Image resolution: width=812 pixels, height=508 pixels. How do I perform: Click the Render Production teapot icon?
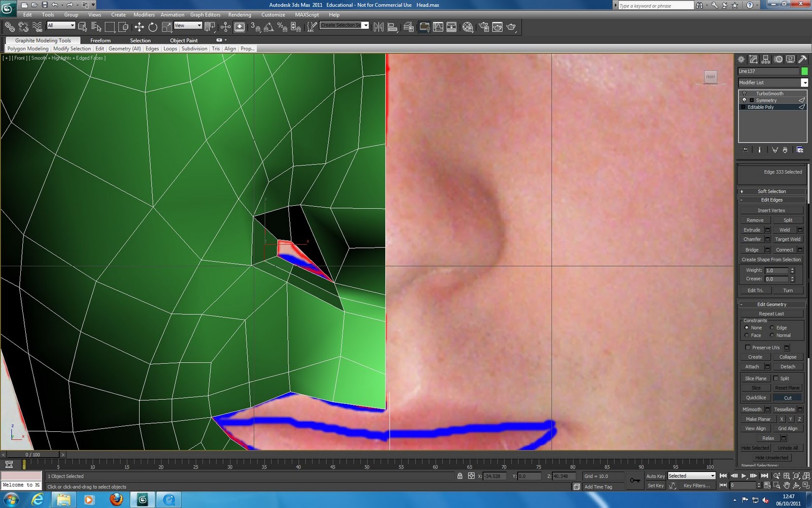tap(511, 27)
